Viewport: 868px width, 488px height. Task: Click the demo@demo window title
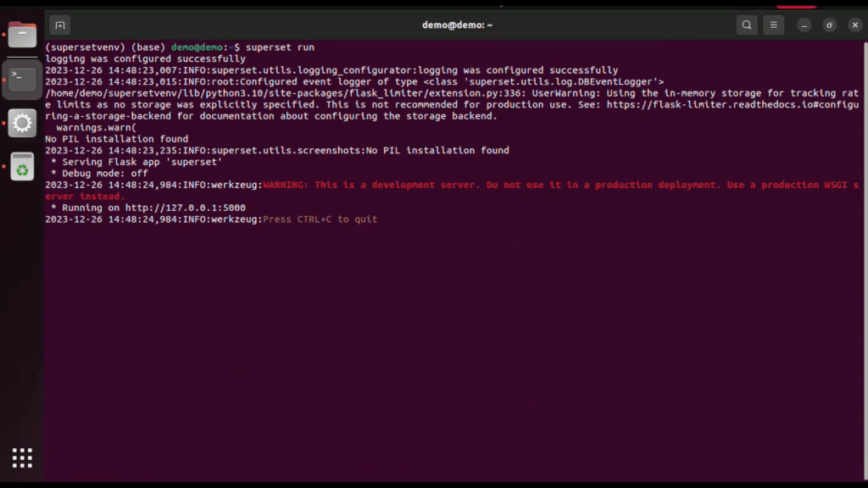[457, 25]
